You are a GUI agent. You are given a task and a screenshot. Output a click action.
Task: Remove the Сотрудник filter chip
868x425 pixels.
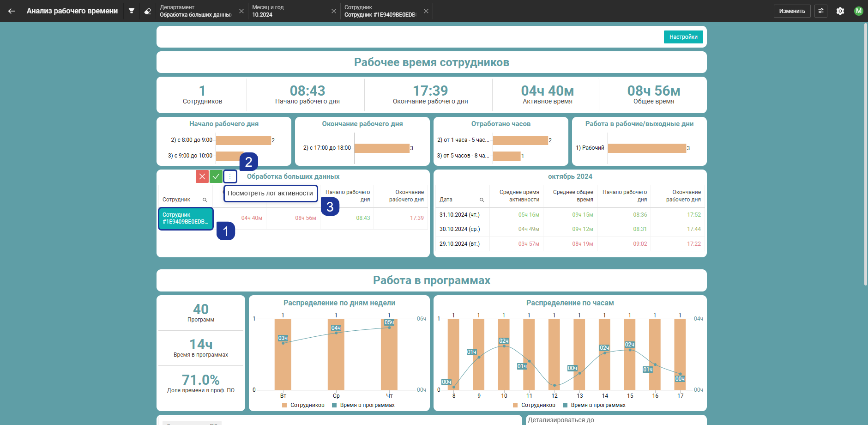click(x=426, y=11)
